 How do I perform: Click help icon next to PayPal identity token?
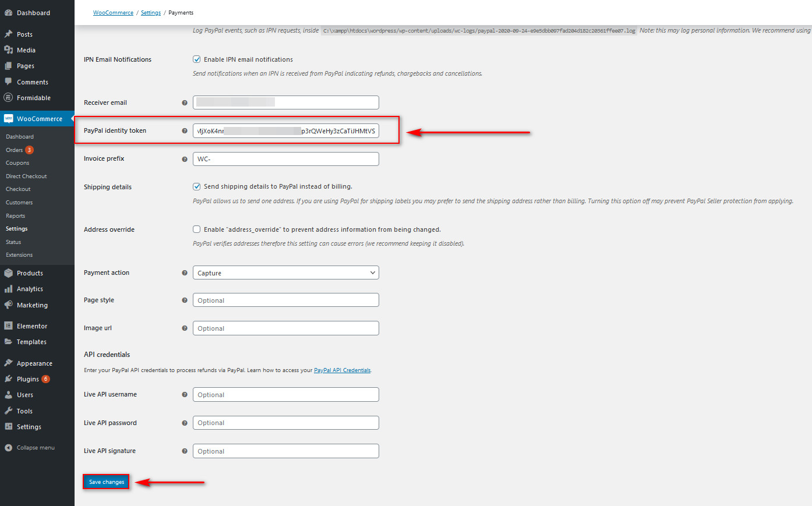pos(185,131)
